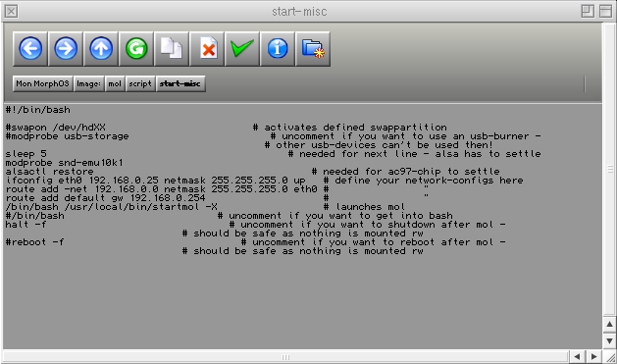Screen dimensions: 617x364
Task: Select the start-misc path button
Action: [180, 83]
